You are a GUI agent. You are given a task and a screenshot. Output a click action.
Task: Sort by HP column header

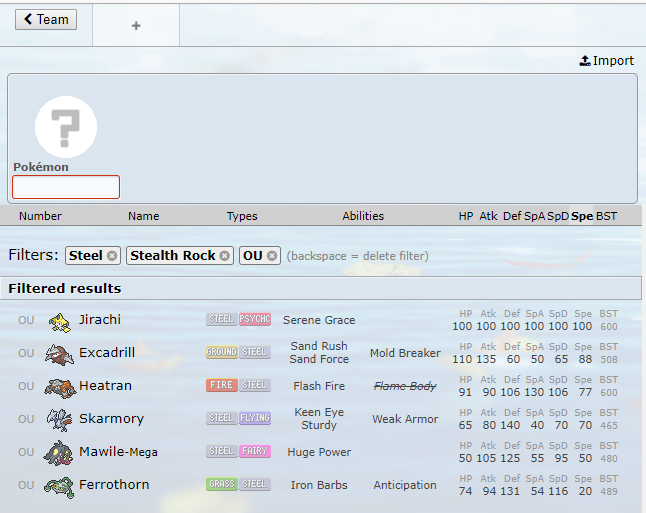tap(466, 216)
